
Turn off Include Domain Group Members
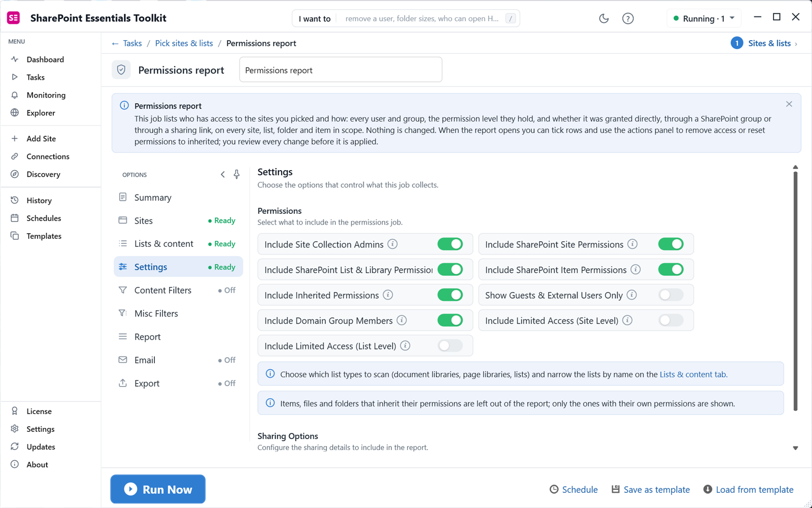click(x=450, y=321)
